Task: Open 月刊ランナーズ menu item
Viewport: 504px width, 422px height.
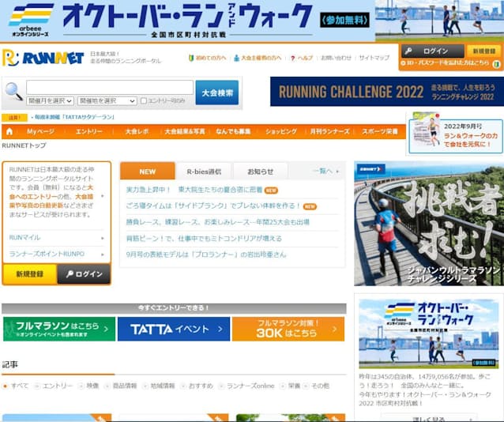Action: (329, 131)
